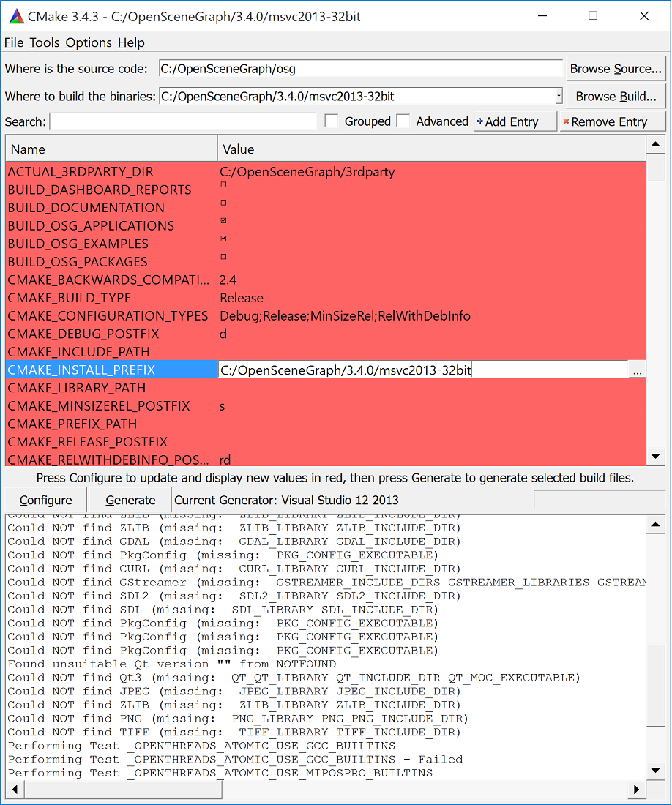Click the output log scroll down arrow
This screenshot has height=805, width=672.
coord(656,770)
